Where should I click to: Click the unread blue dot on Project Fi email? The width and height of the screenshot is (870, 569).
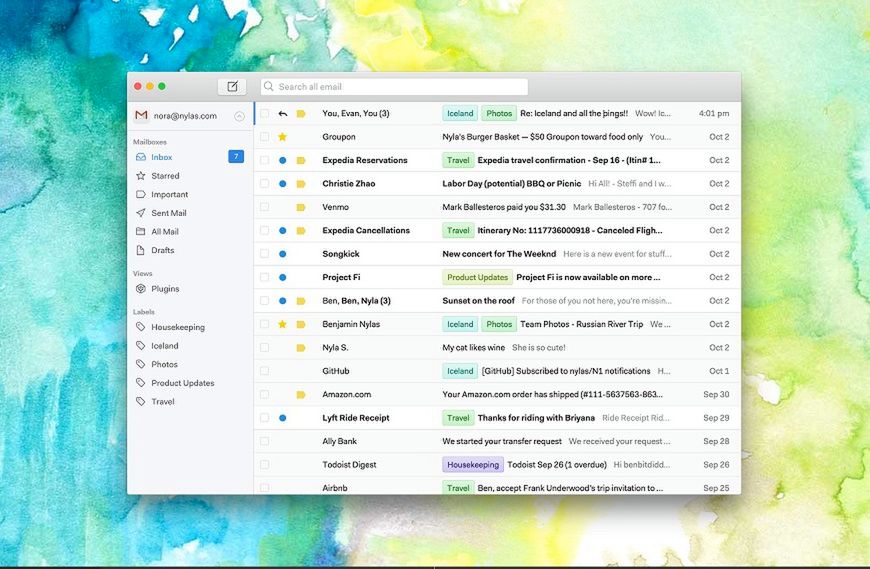(x=282, y=277)
